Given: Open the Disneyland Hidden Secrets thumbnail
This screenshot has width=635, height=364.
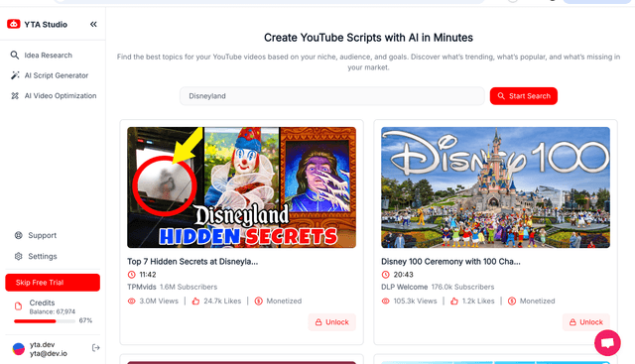Looking at the screenshot, I should click(242, 187).
